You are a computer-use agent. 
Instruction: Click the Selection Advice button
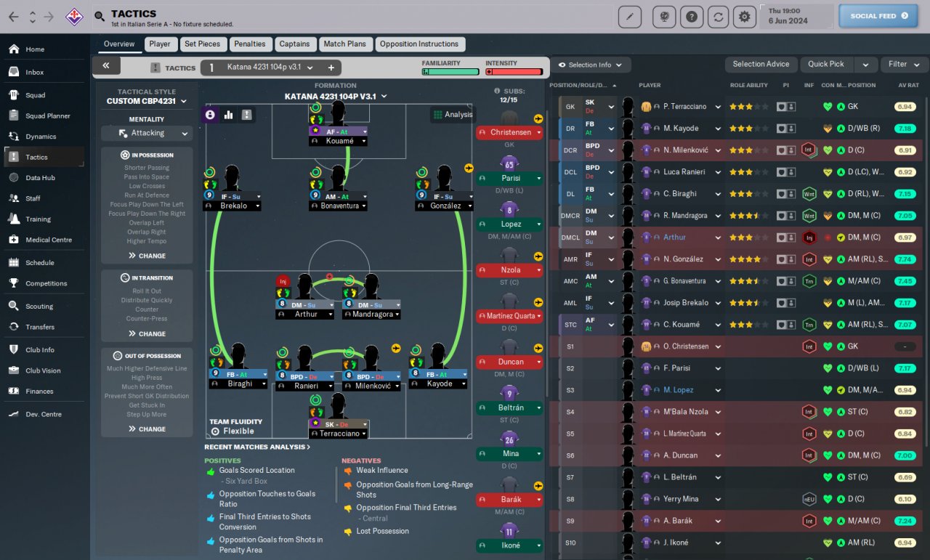[x=761, y=65]
